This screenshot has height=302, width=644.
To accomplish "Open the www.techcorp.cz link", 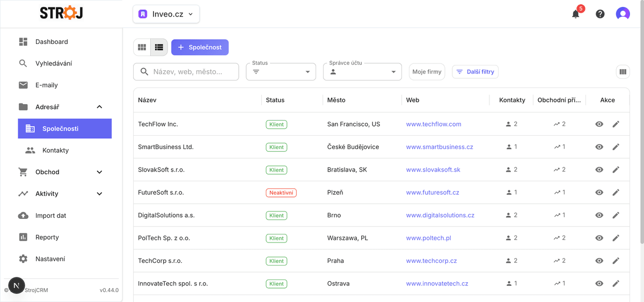I will click(431, 261).
